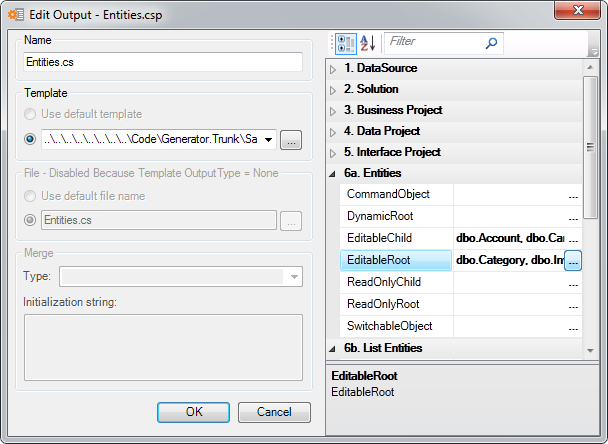
Task: Collapse the 6b. List Entities category
Action: pos(332,349)
